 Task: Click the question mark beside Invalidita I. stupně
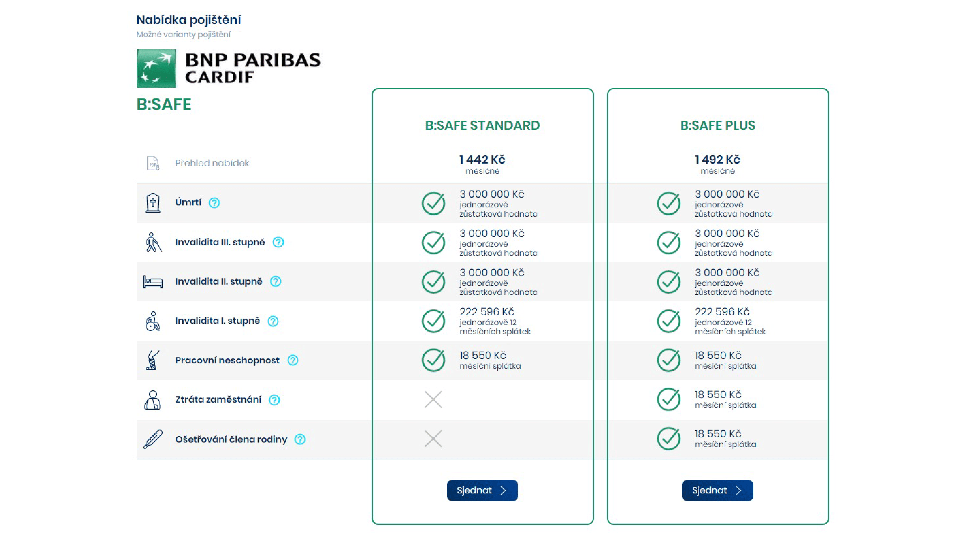tap(273, 321)
